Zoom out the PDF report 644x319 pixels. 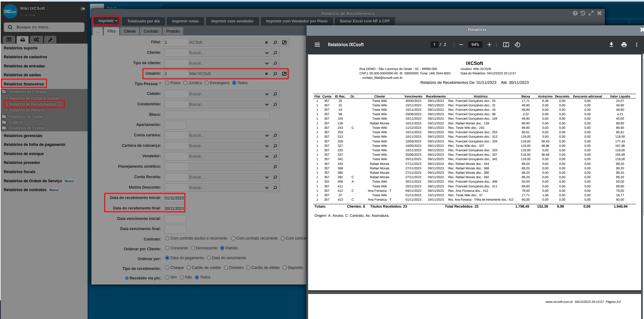point(461,45)
